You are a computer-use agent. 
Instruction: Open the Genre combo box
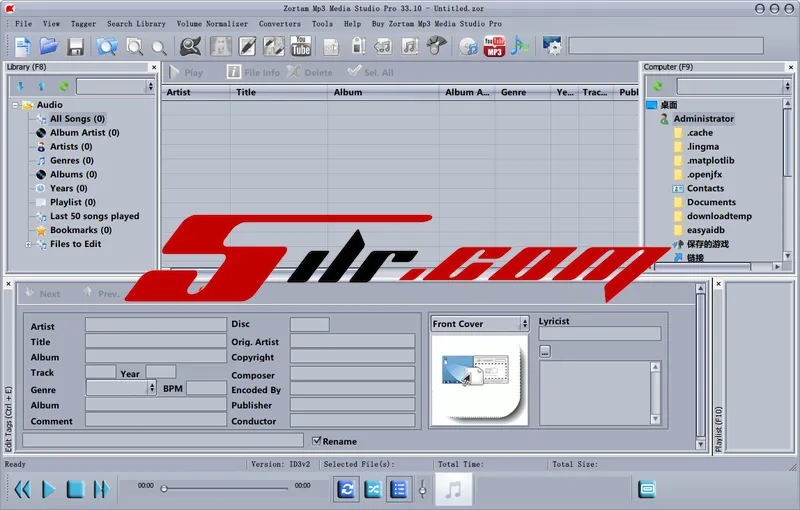(x=152, y=388)
